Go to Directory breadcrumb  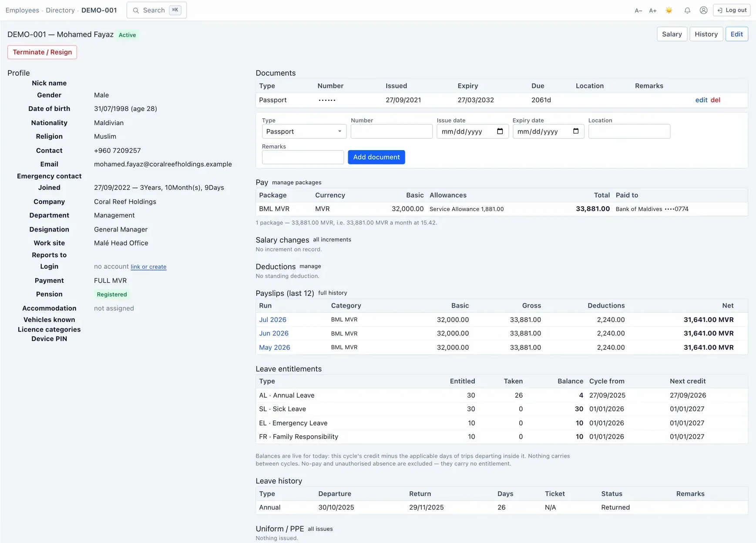[60, 10]
